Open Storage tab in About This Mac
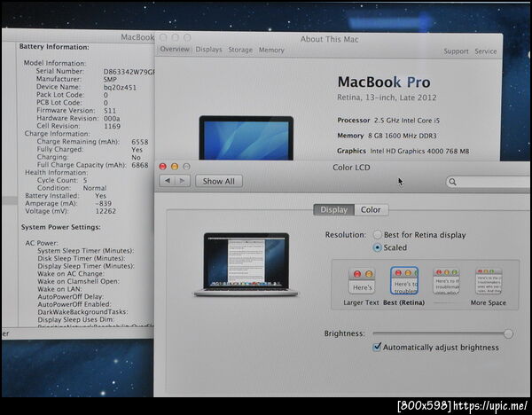Screen dimensions: 532x415 pos(240,50)
